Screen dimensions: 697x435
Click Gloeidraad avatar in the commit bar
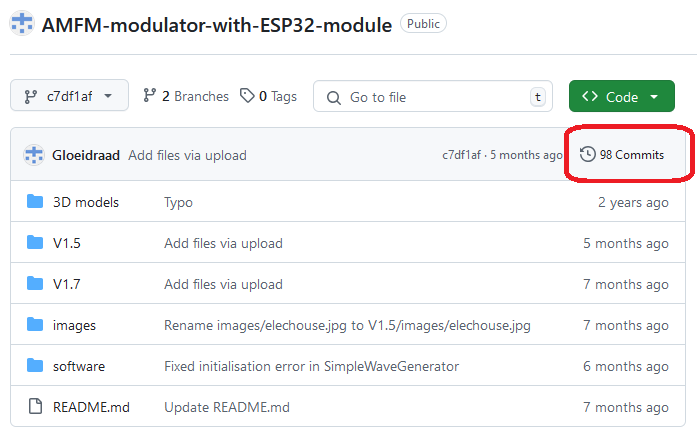pos(34,155)
